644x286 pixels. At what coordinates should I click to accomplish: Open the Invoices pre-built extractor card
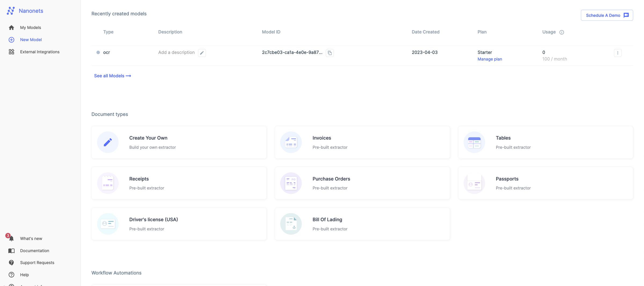(362, 142)
